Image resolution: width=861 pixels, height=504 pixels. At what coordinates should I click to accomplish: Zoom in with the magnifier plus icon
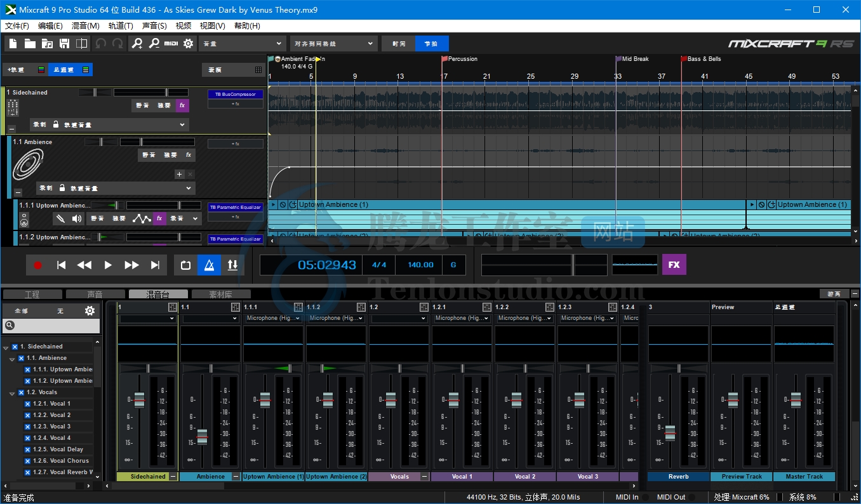click(137, 43)
